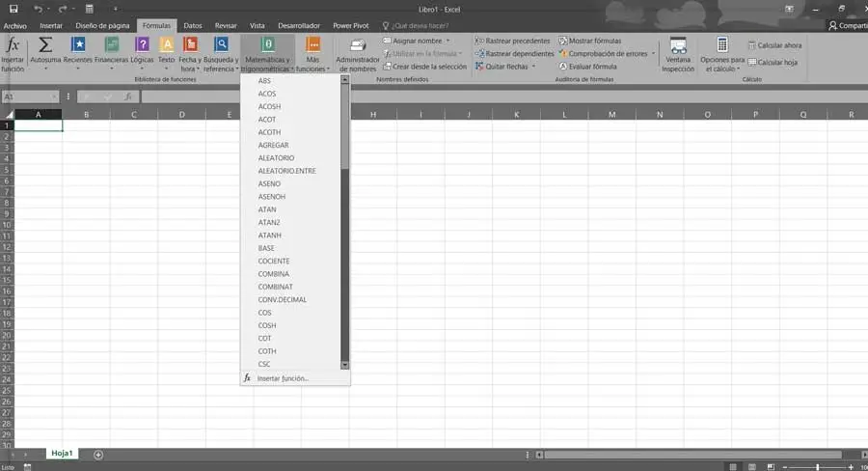This screenshot has height=471, width=868.
Task: Switch to the Vista tab
Action: click(x=257, y=25)
